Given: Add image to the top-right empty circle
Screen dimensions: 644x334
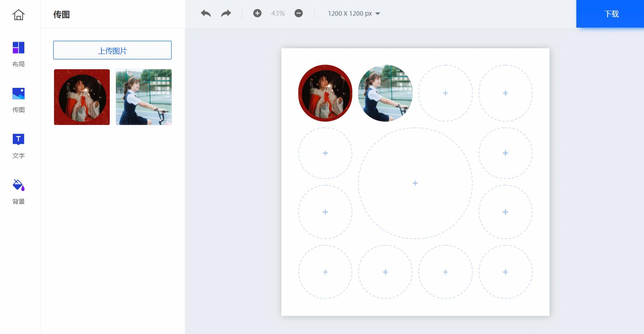Looking at the screenshot, I should pyautogui.click(x=505, y=93).
